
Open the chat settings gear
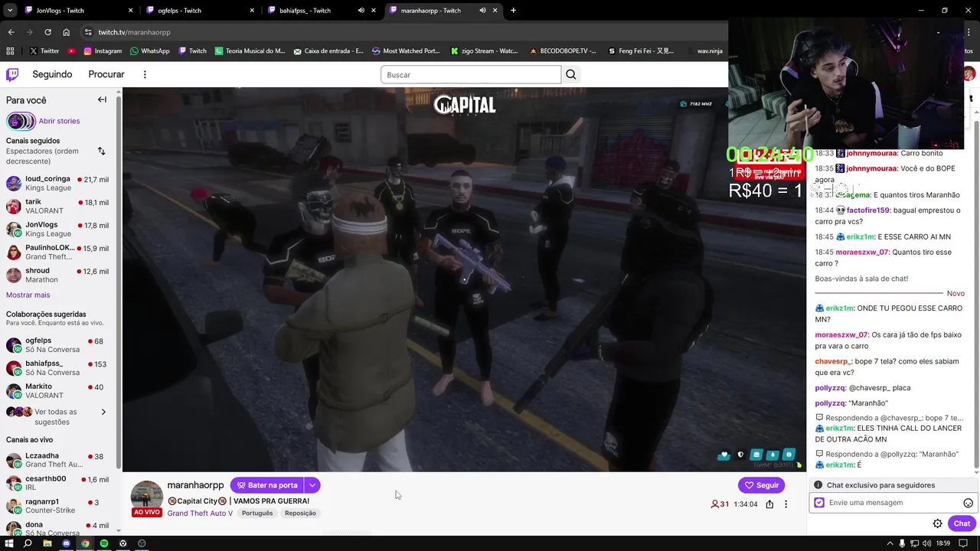(937, 523)
